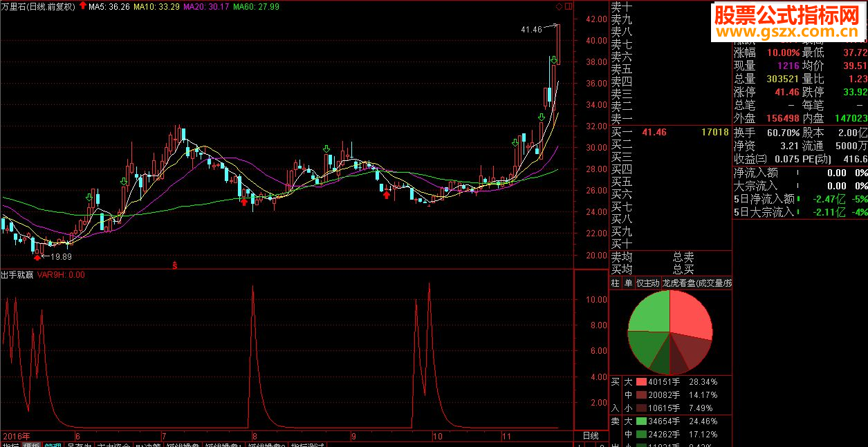Click the month 8 timeline marker
Screen dimensions: 868x447
pyautogui.click(x=255, y=437)
